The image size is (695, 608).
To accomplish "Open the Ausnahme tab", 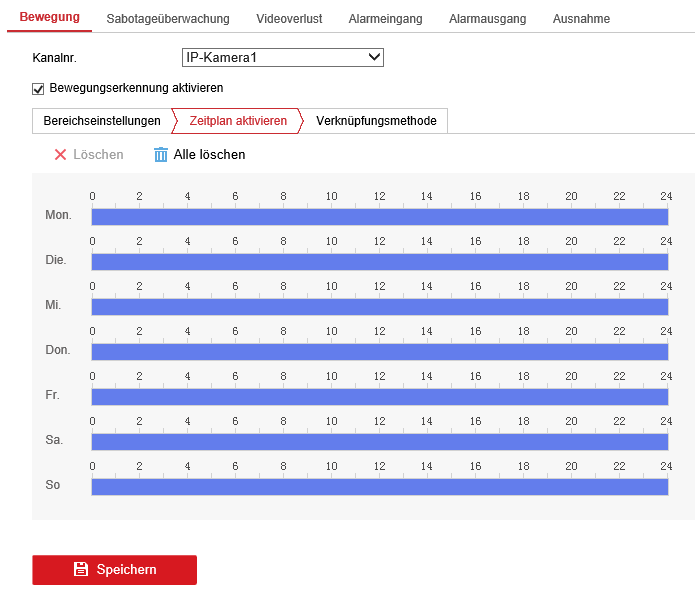I will [x=581, y=19].
